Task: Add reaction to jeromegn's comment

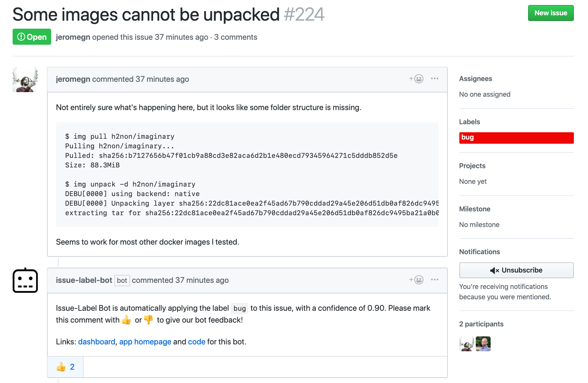Action: click(416, 79)
